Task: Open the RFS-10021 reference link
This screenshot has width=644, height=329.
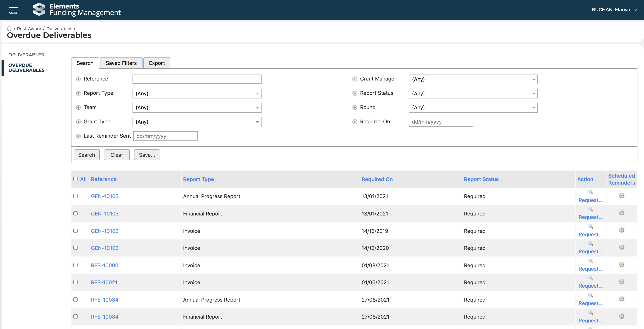Action: pos(104,282)
